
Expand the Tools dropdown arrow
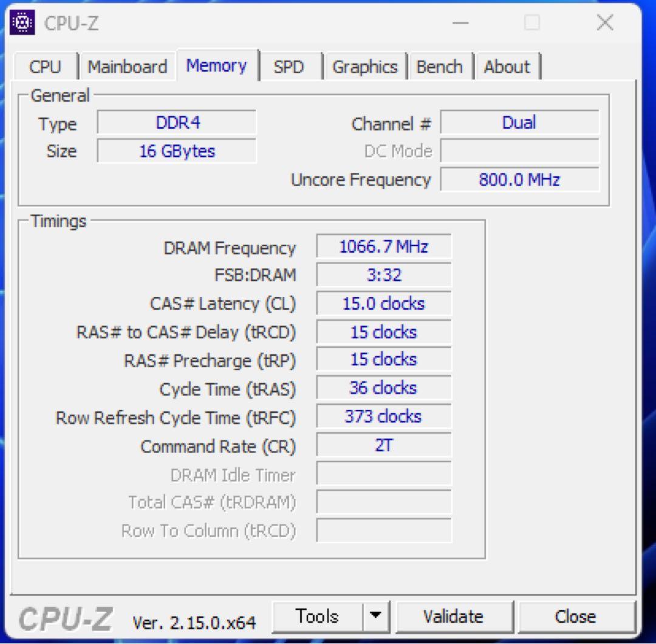[377, 616]
